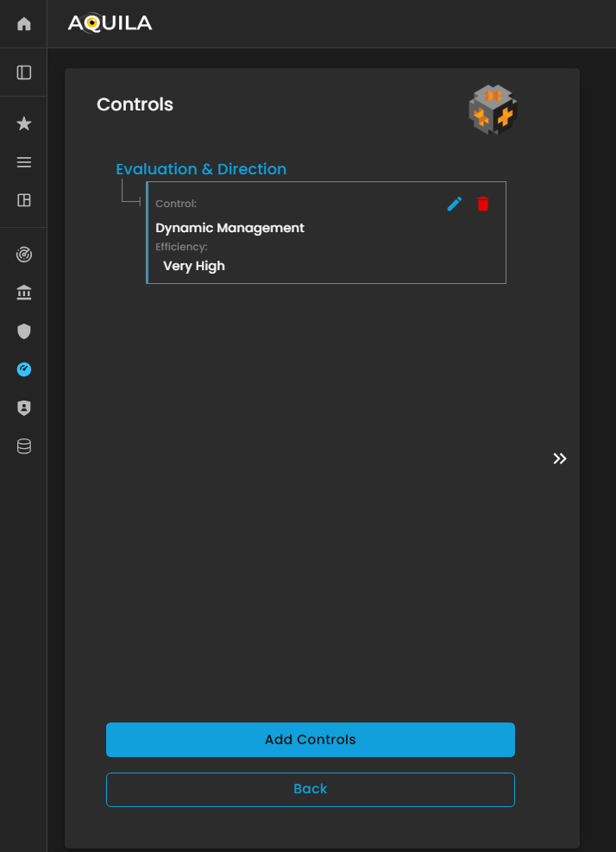Click the bank building icon

point(24,293)
